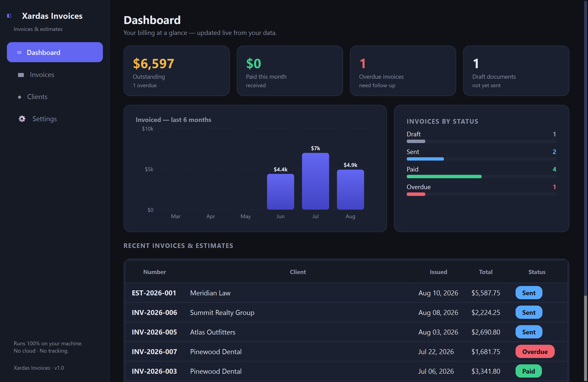Click Pinewood Dental in the INV-2026-007 row
588x382 pixels.
pyautogui.click(x=216, y=352)
